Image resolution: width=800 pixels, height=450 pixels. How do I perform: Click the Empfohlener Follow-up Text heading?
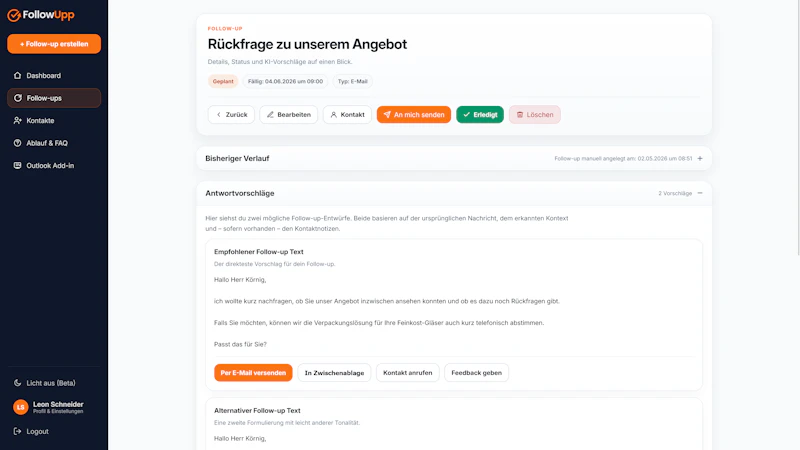pyautogui.click(x=259, y=252)
